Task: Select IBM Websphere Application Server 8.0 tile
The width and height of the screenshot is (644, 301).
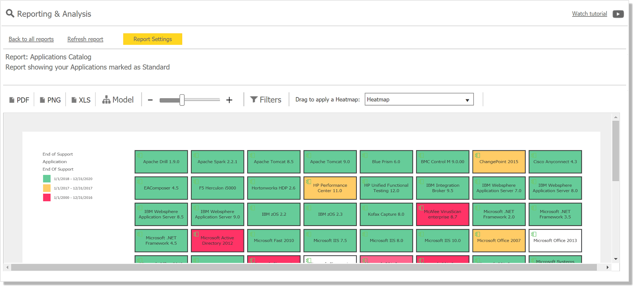Action: [555, 188]
